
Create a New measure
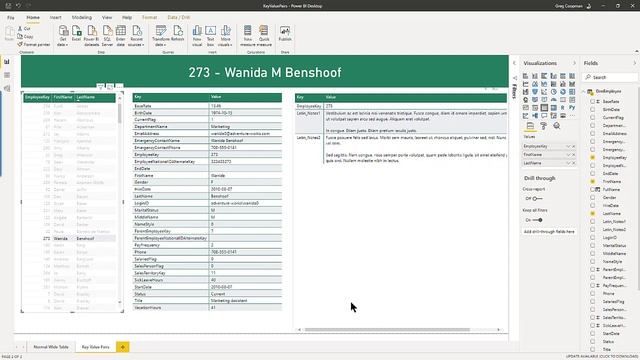pyautogui.click(x=247, y=36)
